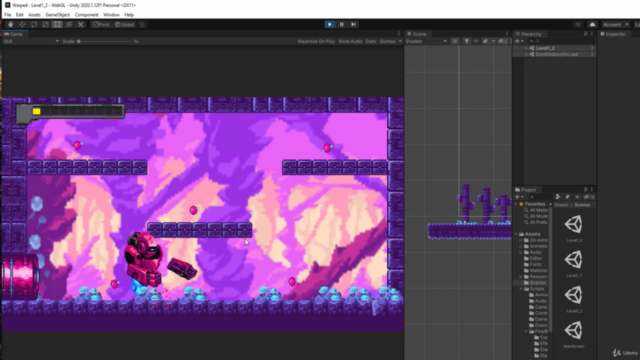Lock the Project panel
The image size is (640, 360).
pyautogui.click(x=585, y=189)
